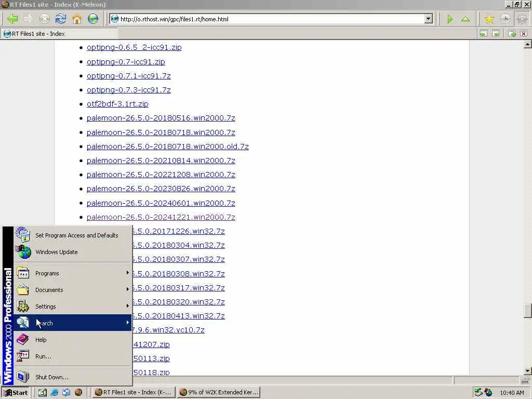Viewport: 532px width, 399px height.
Task: Open link ending 20171226.win32.7z
Action: coord(179,231)
